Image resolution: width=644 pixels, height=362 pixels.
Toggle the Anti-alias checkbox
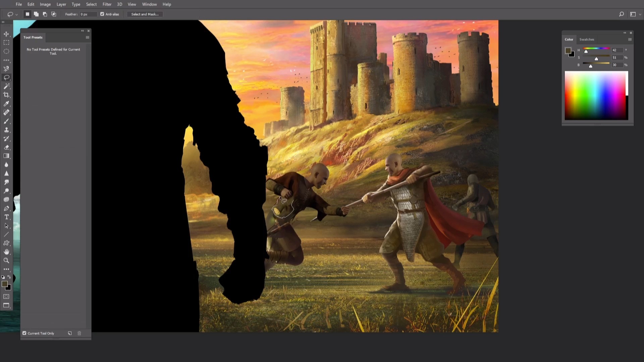102,14
